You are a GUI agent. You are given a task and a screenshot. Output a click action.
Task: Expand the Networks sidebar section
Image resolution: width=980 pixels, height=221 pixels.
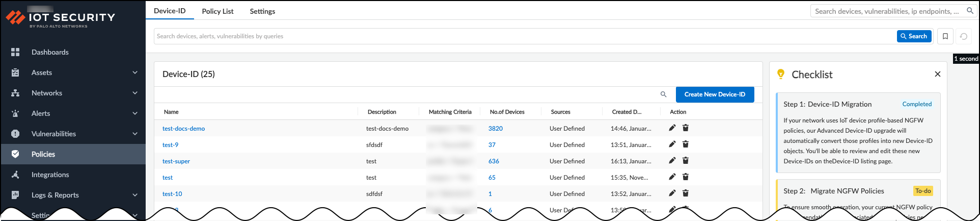(x=135, y=93)
